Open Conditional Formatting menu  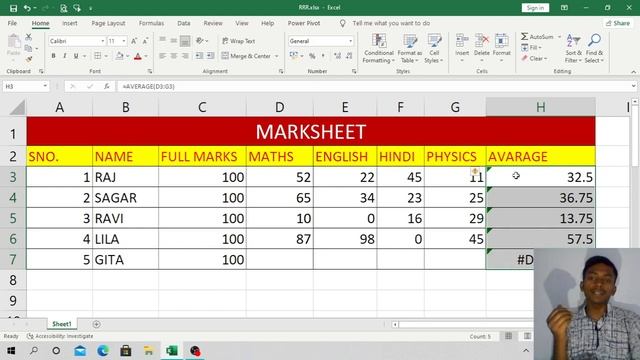(x=379, y=49)
